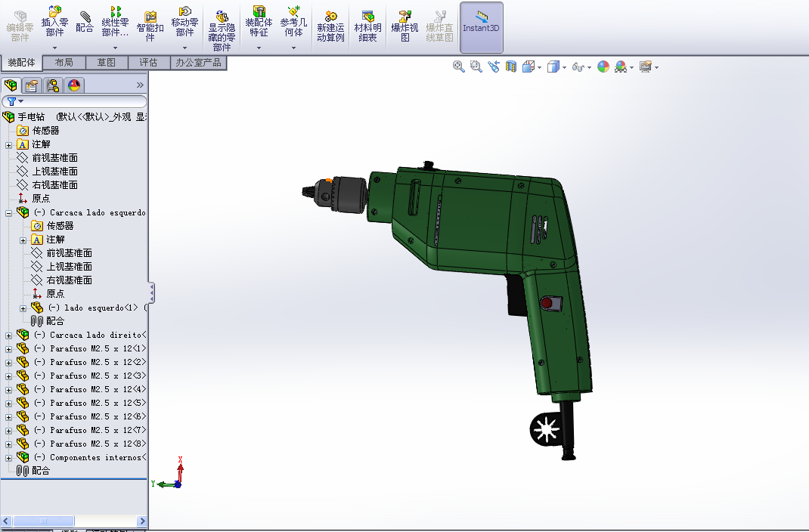
Task: Open the 插入零部件 dropdown arrow
Action: [x=54, y=48]
